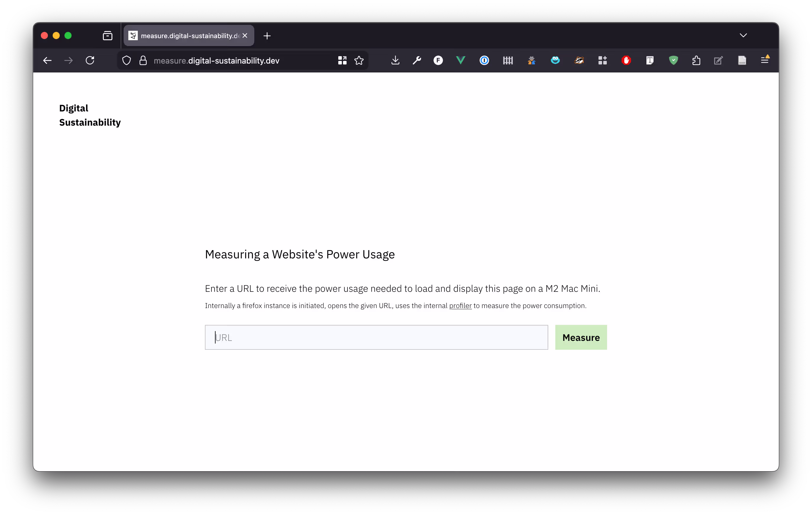View site security via the padlock icon

(143, 60)
